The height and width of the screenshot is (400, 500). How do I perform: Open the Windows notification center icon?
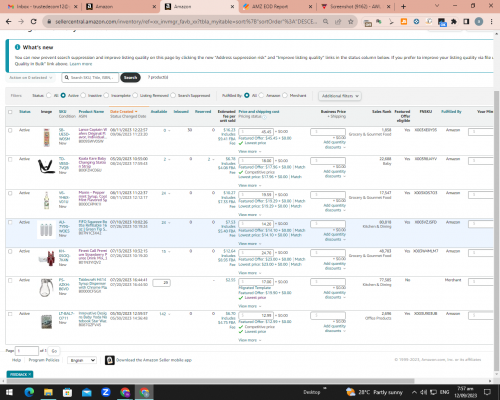[487, 392]
